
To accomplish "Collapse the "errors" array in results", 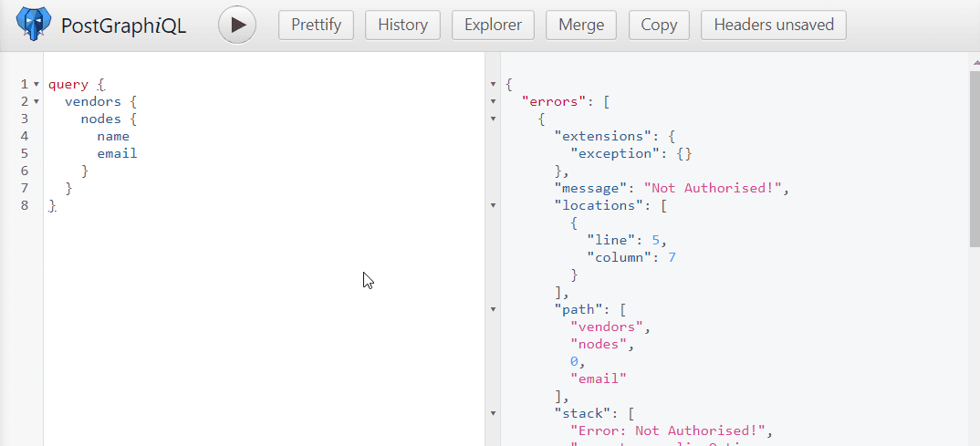I will coord(493,101).
